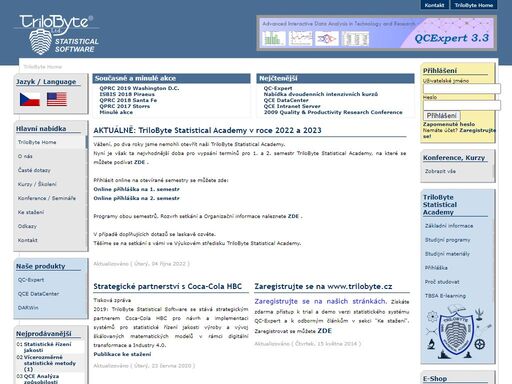Open Základní informace academy link
Image resolution: width=512 pixels, height=384 pixels.
[x=449, y=226]
